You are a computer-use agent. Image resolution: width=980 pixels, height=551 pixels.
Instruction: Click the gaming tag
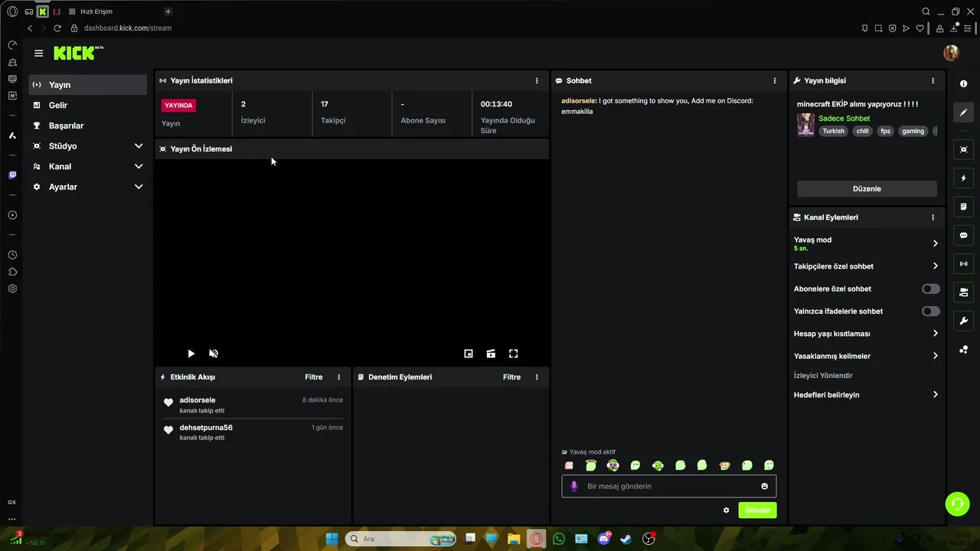click(x=913, y=131)
